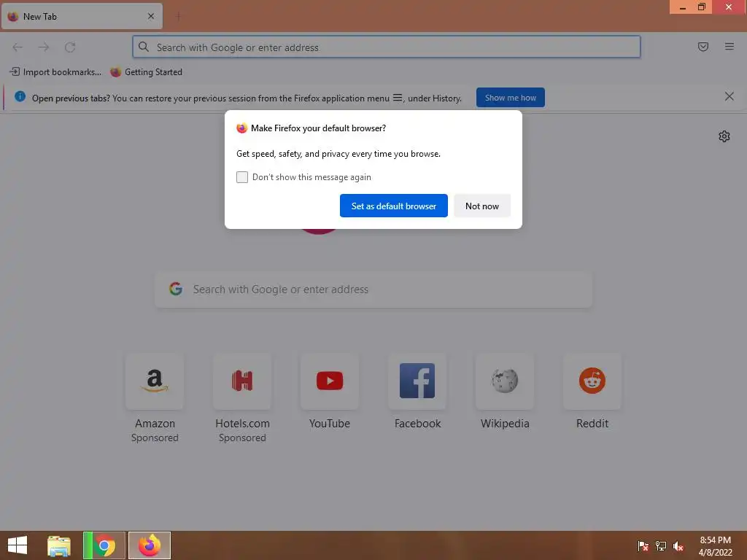
Task: Click the Forward navigation arrow
Action: click(x=44, y=47)
